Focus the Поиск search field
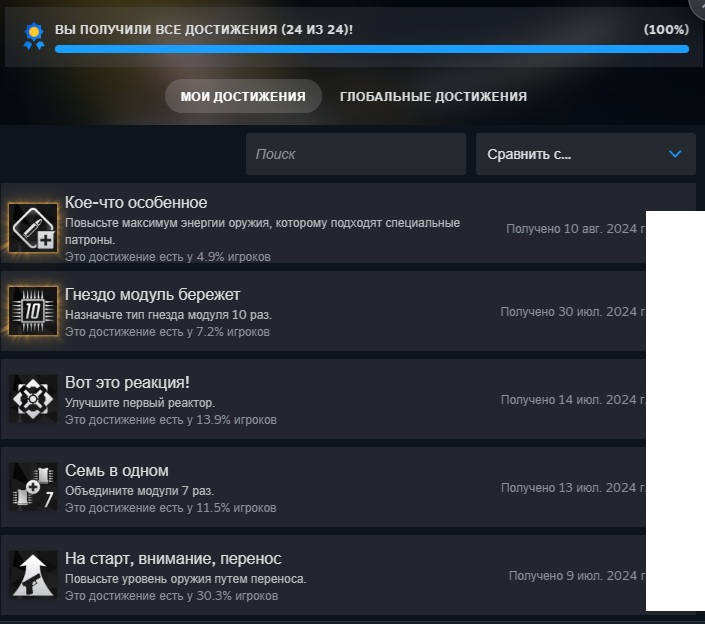Screen dimensions: 705x624 [x=356, y=154]
